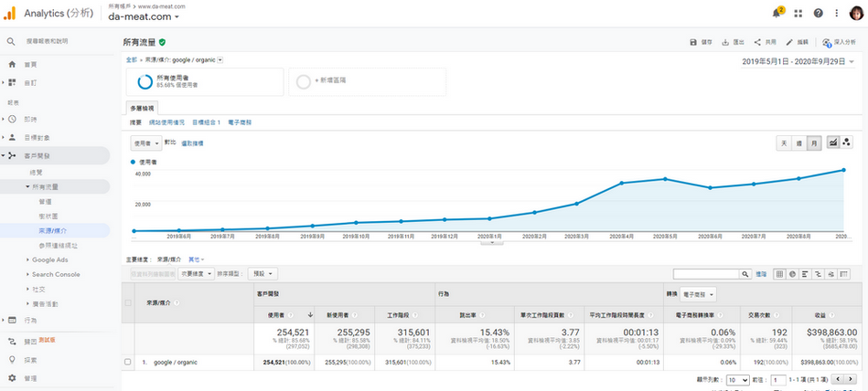This screenshot has height=391, width=868.
Task: Check the google / organic row checkbox
Action: point(128,363)
